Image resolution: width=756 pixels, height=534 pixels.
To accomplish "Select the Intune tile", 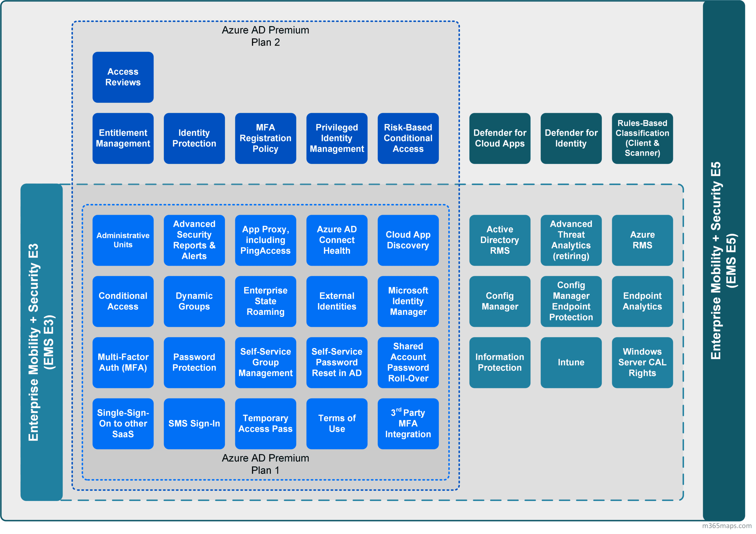I will [571, 363].
